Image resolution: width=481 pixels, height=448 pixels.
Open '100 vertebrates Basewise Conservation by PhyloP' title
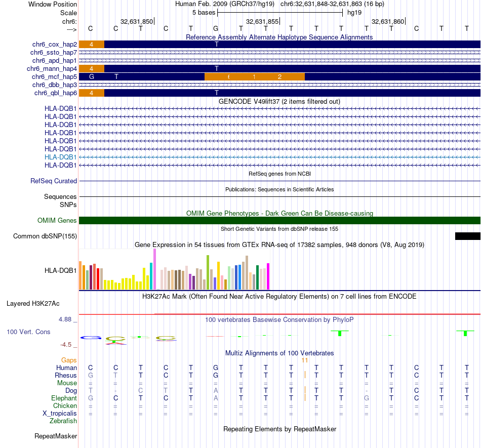click(x=279, y=320)
